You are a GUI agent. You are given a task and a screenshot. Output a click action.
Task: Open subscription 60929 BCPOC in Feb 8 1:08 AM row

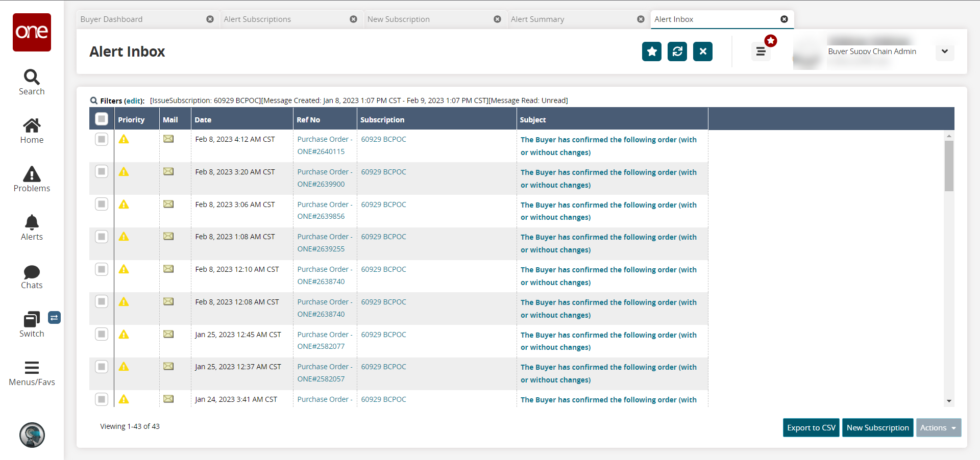pyautogui.click(x=383, y=237)
